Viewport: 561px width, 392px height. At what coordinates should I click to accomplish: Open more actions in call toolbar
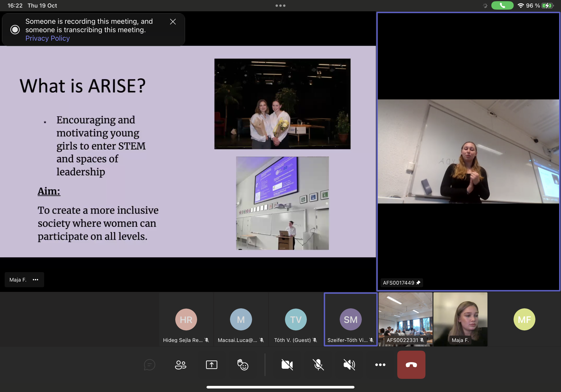pyautogui.click(x=380, y=365)
